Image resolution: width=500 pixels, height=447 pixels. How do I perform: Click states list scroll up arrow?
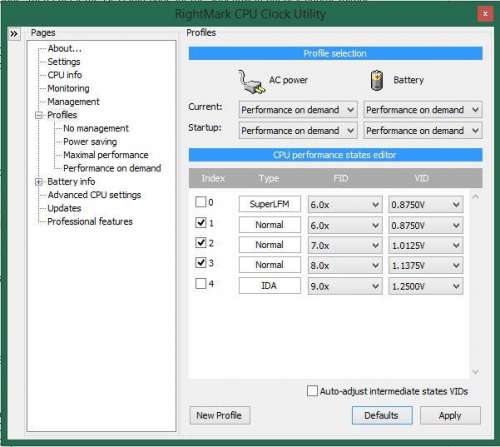[x=476, y=197]
